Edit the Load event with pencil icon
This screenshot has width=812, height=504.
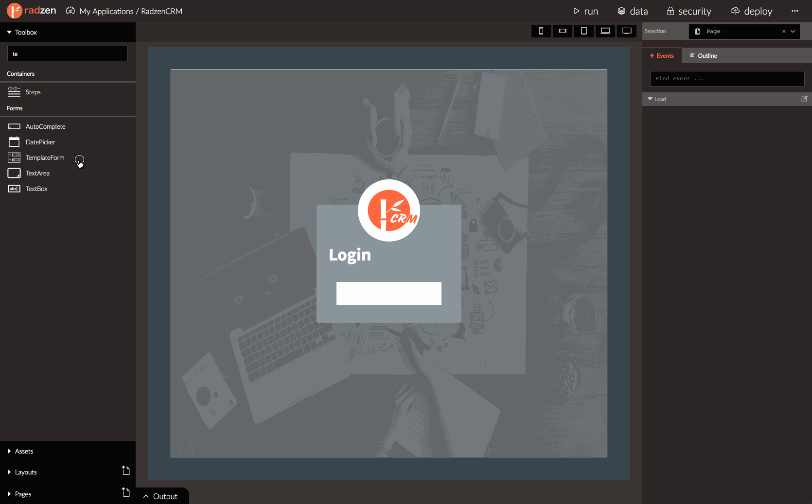tap(804, 99)
